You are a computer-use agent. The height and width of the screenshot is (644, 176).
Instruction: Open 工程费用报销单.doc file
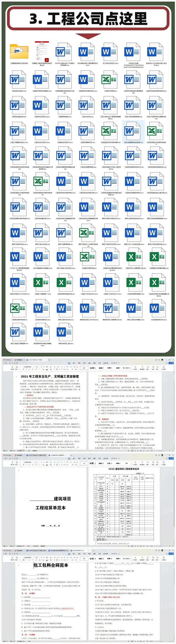click(65, 105)
